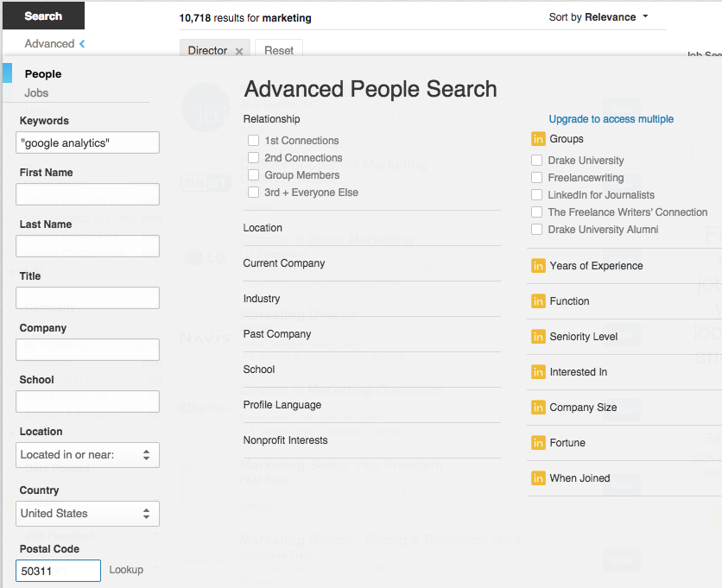Click the 'Upgrade to access multiple' link
The width and height of the screenshot is (722, 588).
pos(611,119)
